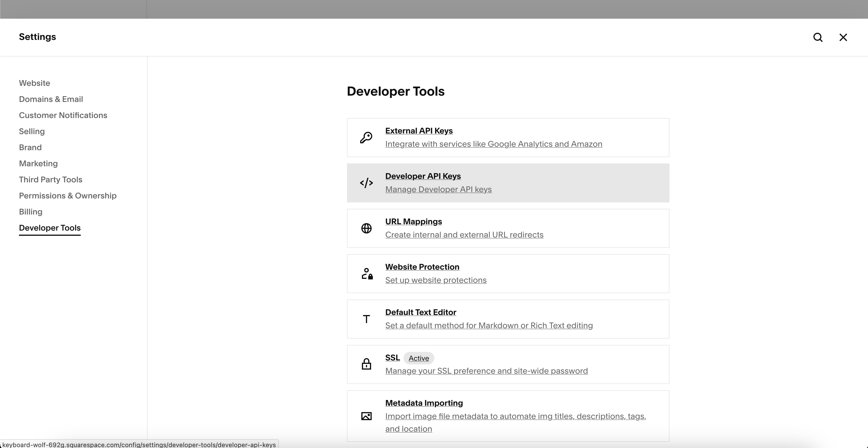
Task: Click 'Integrate with services like Google Analytics and Amazon'
Action: 494,144
